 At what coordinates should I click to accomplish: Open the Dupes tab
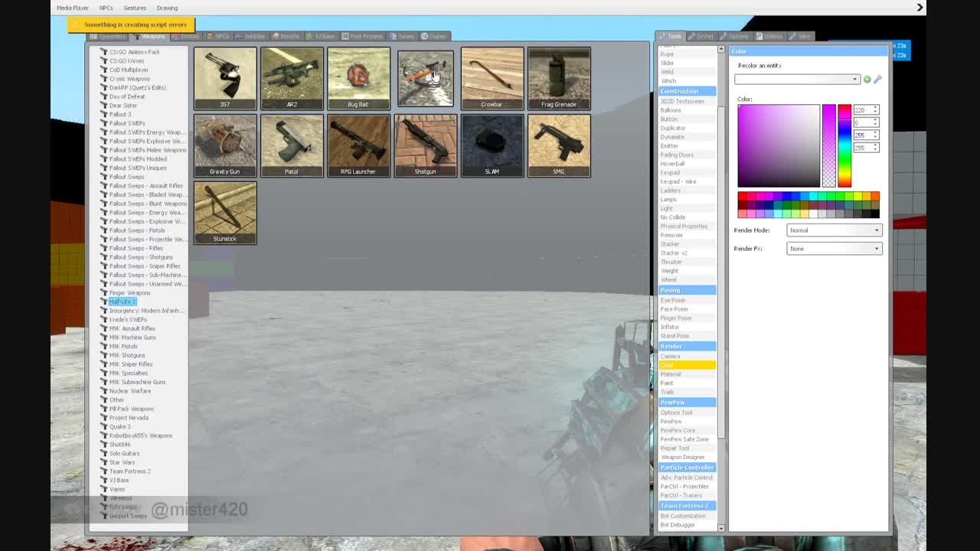coord(434,36)
